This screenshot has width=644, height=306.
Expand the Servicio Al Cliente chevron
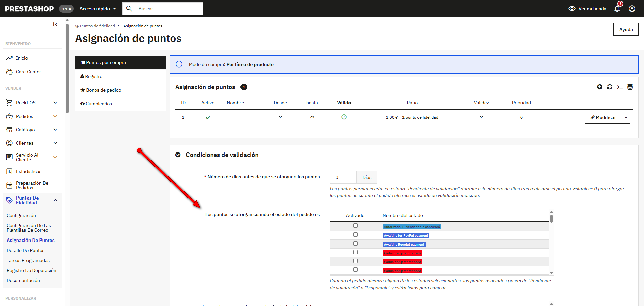(55, 157)
